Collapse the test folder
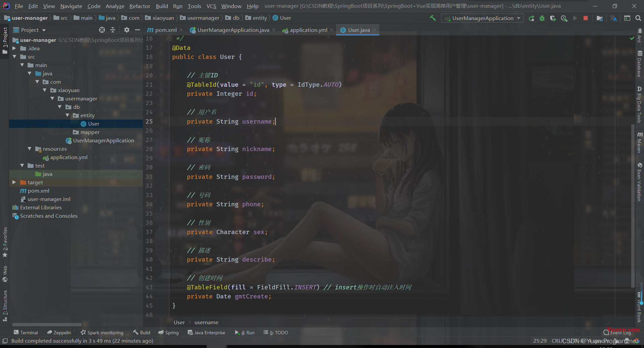Image resolution: width=644 pixels, height=348 pixels. [x=22, y=165]
